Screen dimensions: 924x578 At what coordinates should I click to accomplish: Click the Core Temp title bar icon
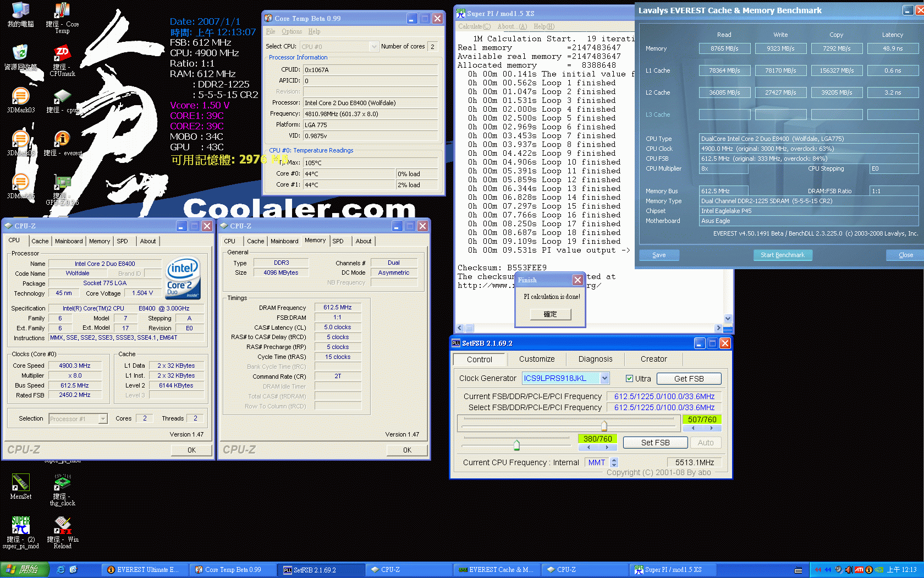tap(268, 18)
